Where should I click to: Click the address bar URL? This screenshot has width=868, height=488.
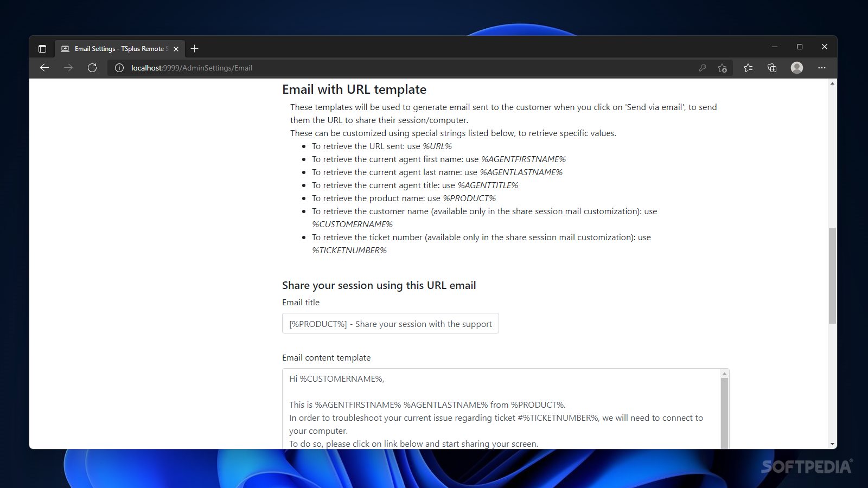[192, 68]
